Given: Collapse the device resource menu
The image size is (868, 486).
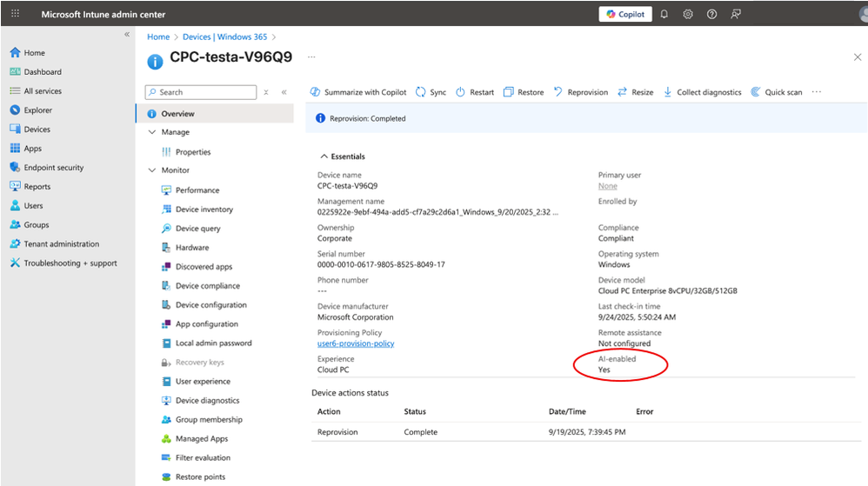Looking at the screenshot, I should tap(284, 92).
